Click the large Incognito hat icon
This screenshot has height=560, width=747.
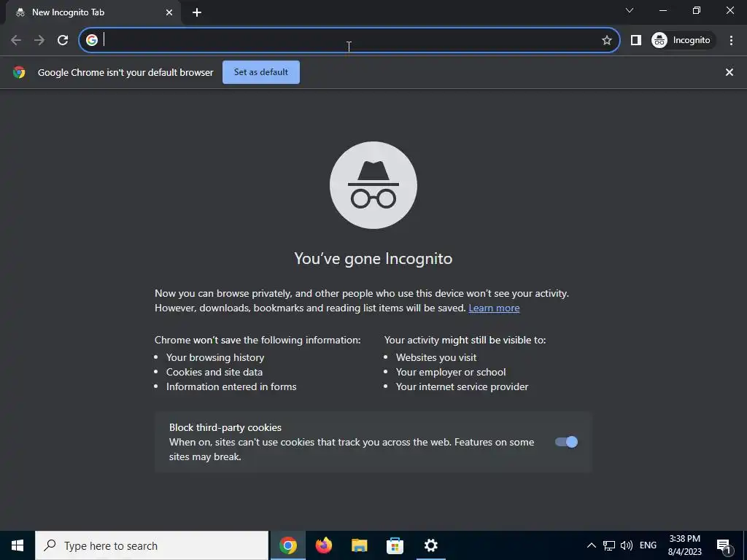[x=373, y=185]
